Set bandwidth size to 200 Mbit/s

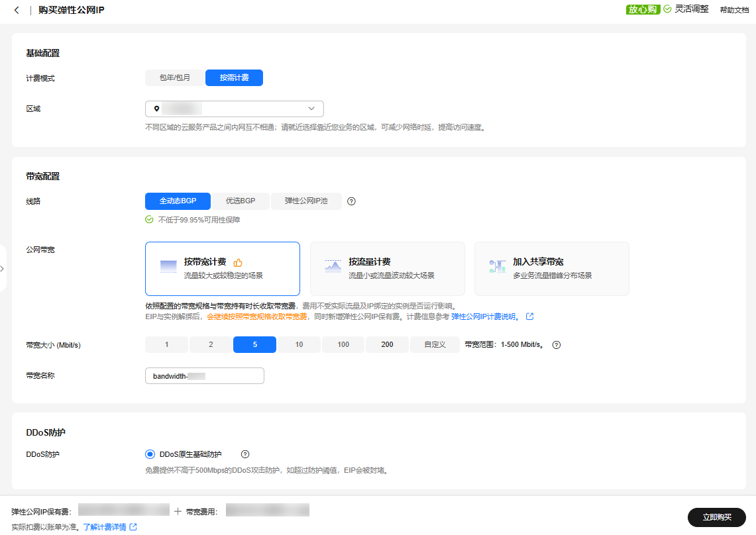pos(387,344)
